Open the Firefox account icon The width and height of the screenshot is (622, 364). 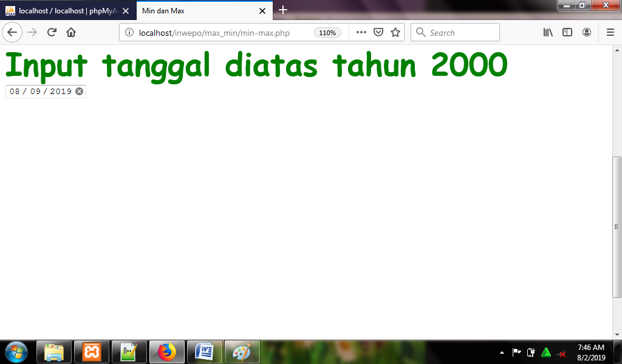(586, 32)
